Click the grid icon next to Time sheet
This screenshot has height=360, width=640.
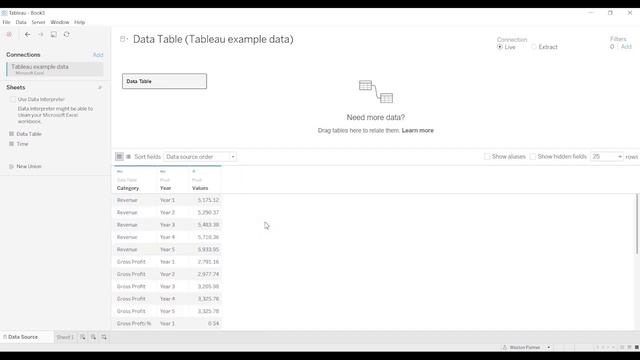(x=11, y=144)
